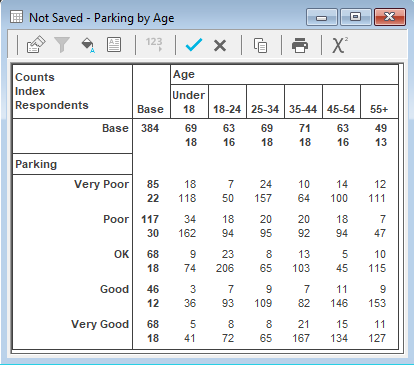Click the total base value 384

[150, 128]
